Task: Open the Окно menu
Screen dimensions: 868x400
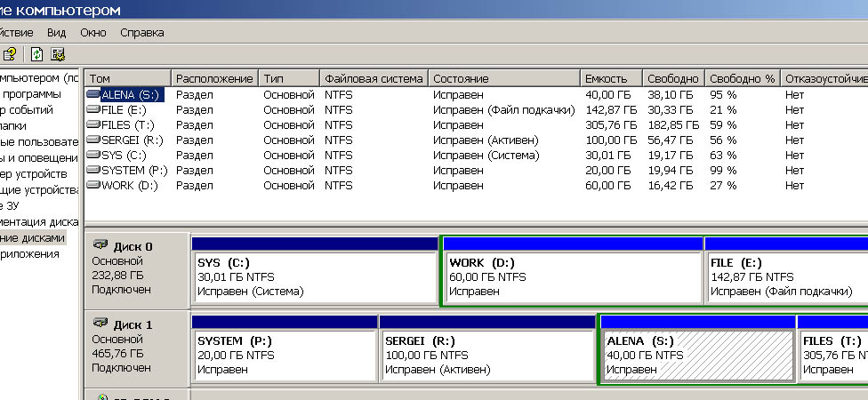Action: [x=93, y=33]
